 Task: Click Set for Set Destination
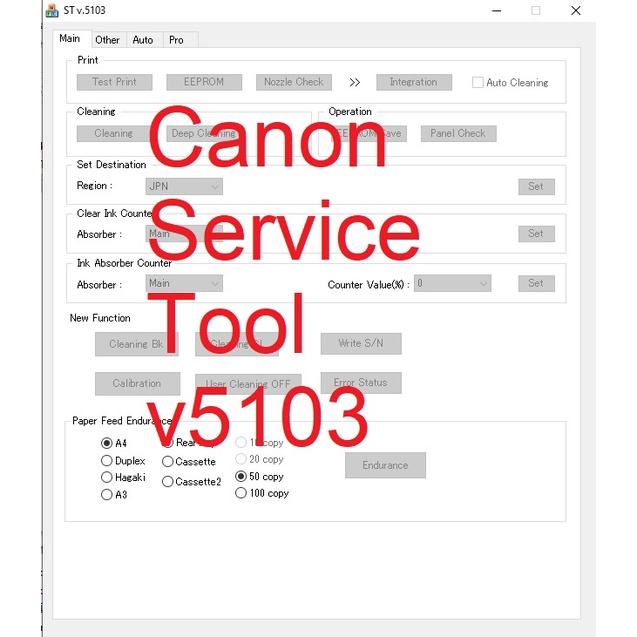point(536,187)
